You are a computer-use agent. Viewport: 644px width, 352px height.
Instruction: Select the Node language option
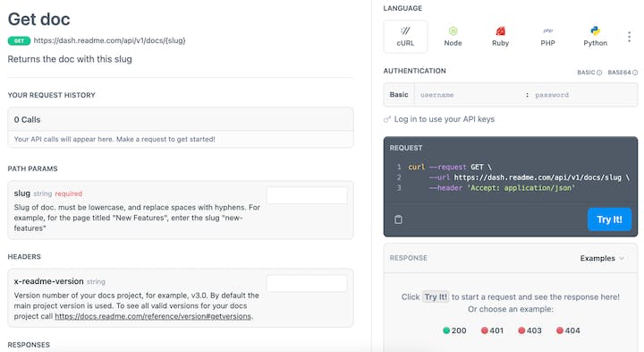pyautogui.click(x=453, y=37)
